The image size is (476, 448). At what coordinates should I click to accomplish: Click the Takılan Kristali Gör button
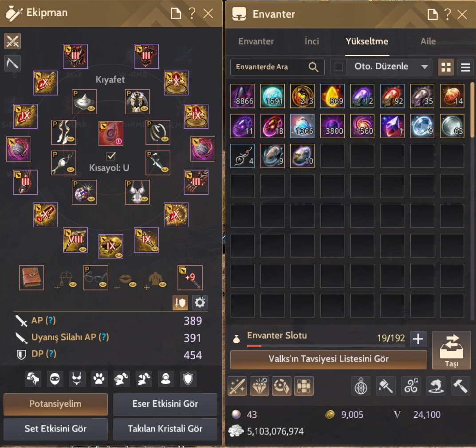[x=165, y=429]
